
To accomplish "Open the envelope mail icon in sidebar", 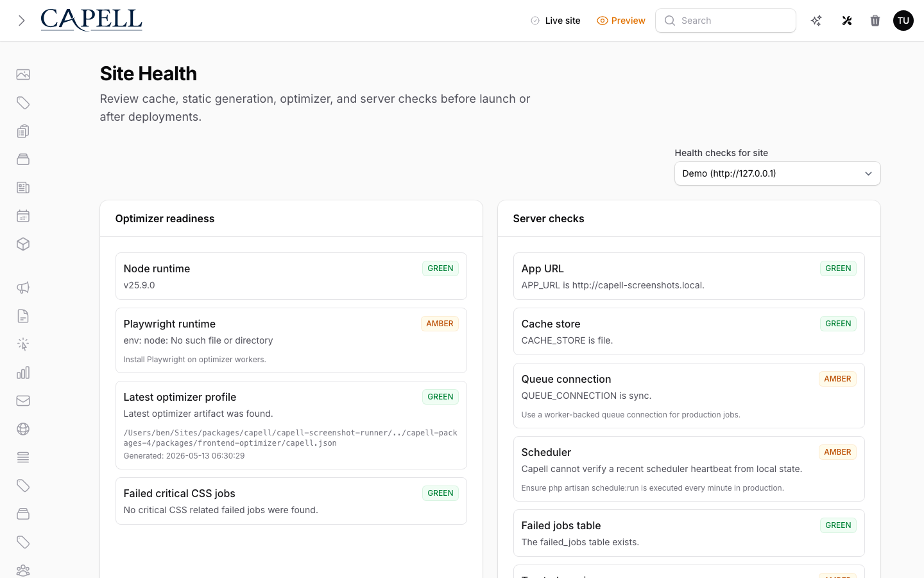I will click(x=23, y=401).
